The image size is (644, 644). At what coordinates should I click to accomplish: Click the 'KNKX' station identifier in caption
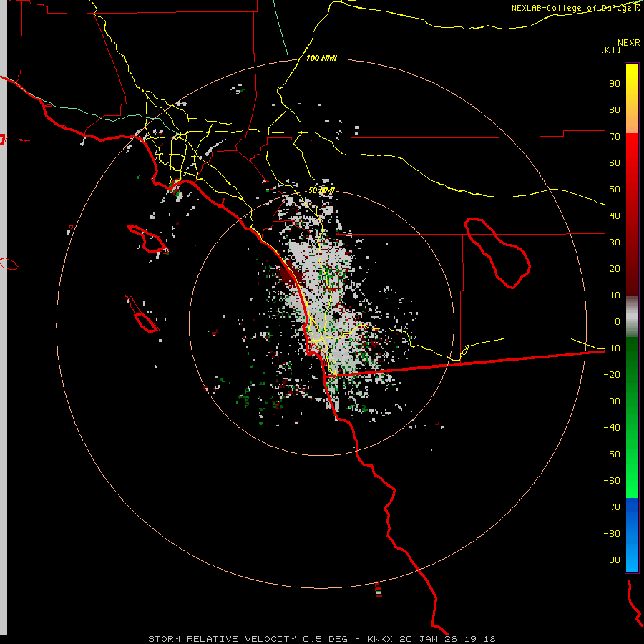(380, 639)
